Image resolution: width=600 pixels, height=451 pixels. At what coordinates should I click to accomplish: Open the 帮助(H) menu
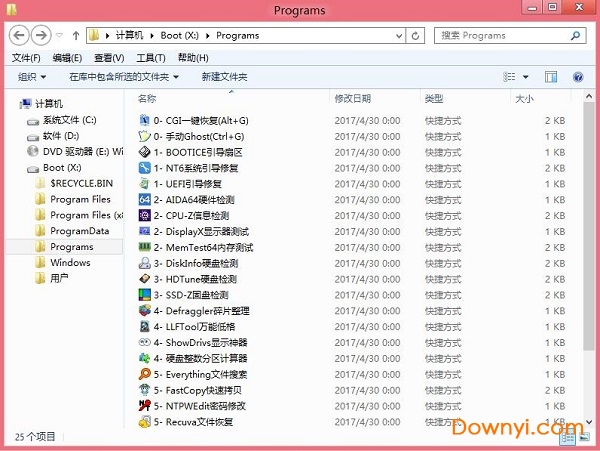click(193, 58)
